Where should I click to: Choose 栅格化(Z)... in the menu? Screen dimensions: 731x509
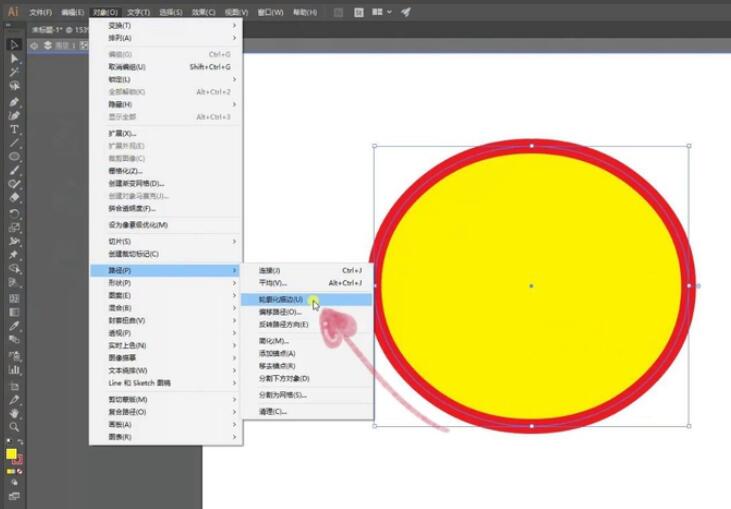(166, 171)
